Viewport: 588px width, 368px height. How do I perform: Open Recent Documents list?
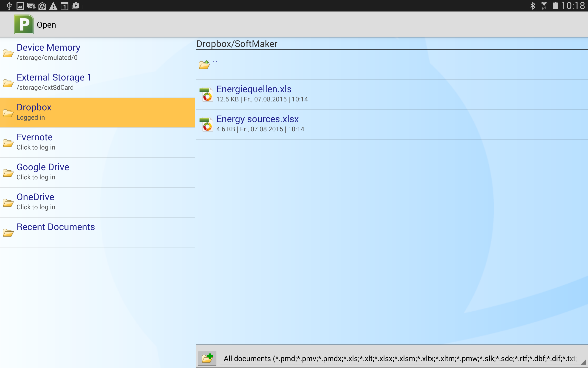click(97, 233)
